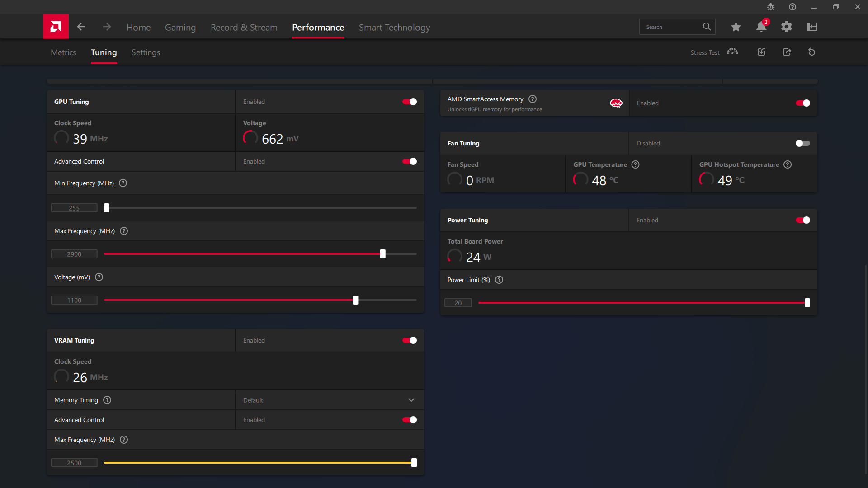
Task: Click help icon next to GPU Temperature
Action: [x=636, y=164]
